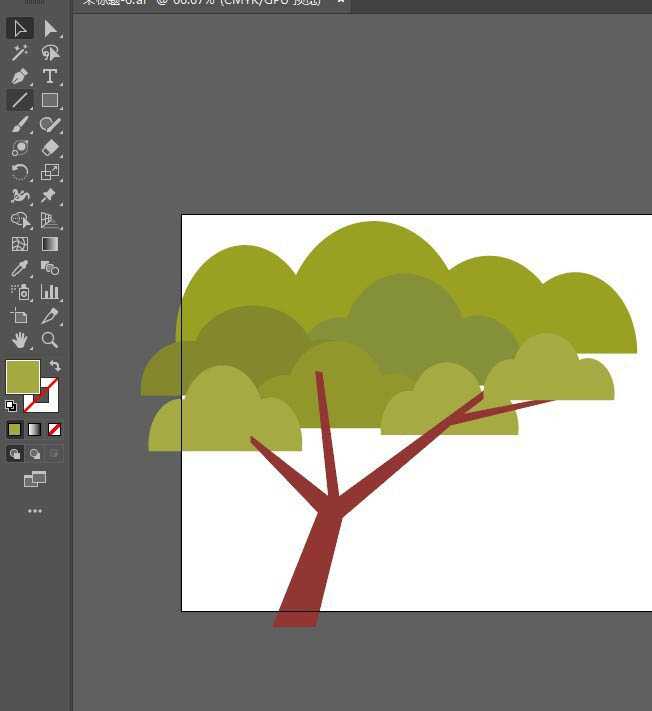
Task: Set paint to None
Action: 55,429
